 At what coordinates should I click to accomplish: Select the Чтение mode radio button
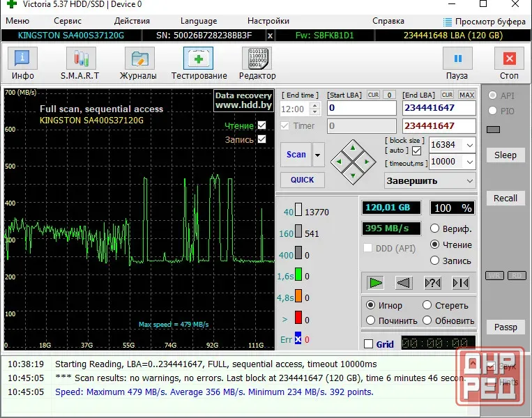tap(434, 245)
